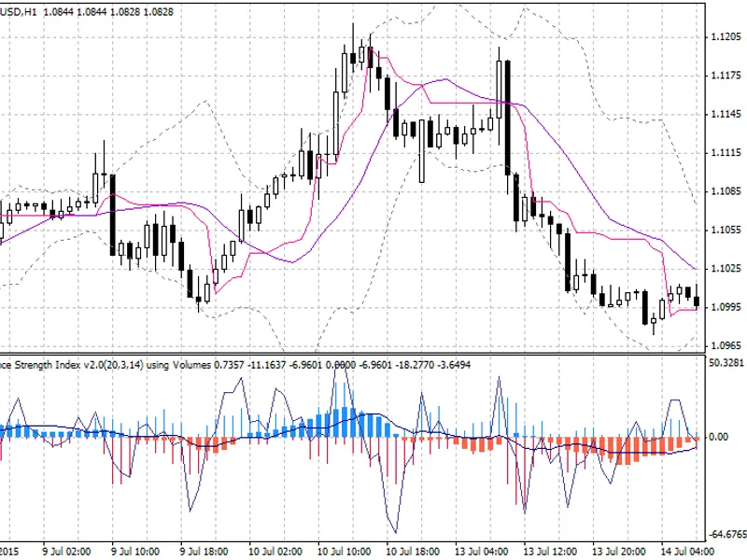747x560 pixels.
Task: Select the 13 Jul 20:00 time label
Action: [x=619, y=552]
